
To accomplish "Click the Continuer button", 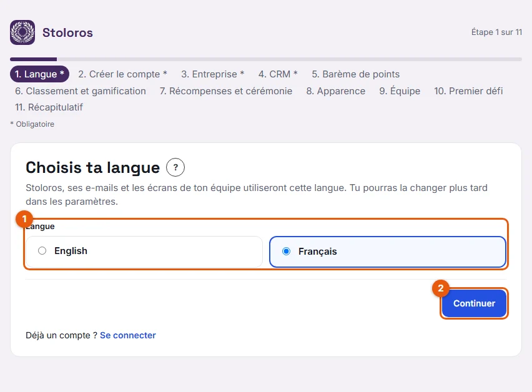I will pos(474,303).
